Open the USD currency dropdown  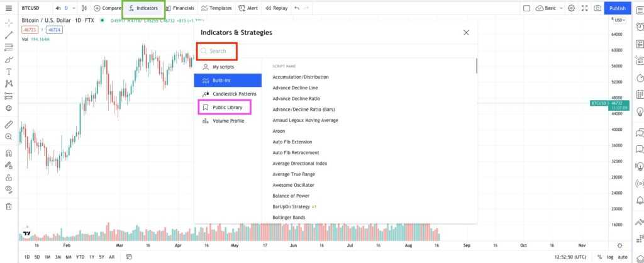pos(619,20)
